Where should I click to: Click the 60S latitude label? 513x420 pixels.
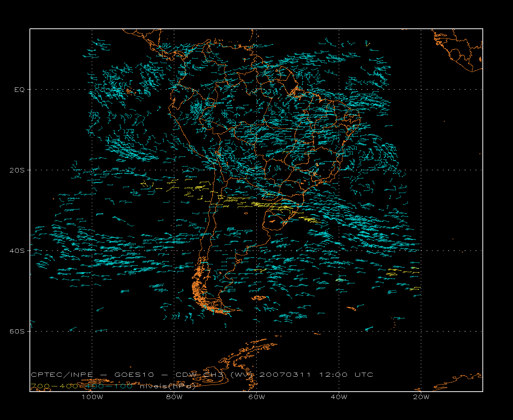point(17,332)
